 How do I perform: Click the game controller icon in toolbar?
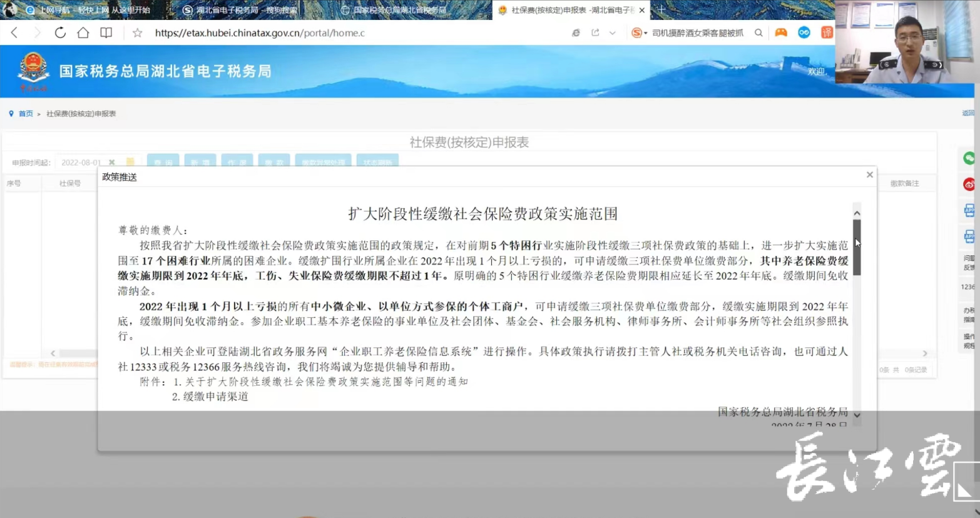[781, 33]
